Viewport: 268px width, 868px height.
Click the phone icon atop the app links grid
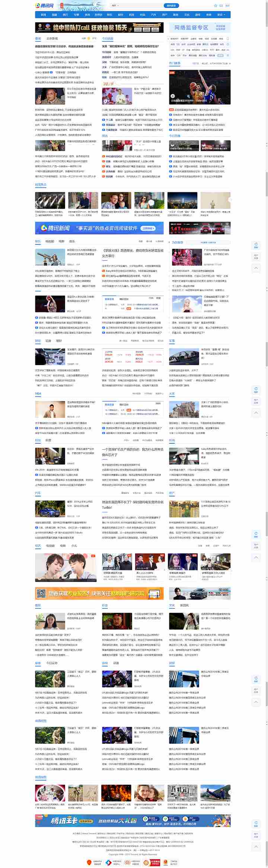228,39
